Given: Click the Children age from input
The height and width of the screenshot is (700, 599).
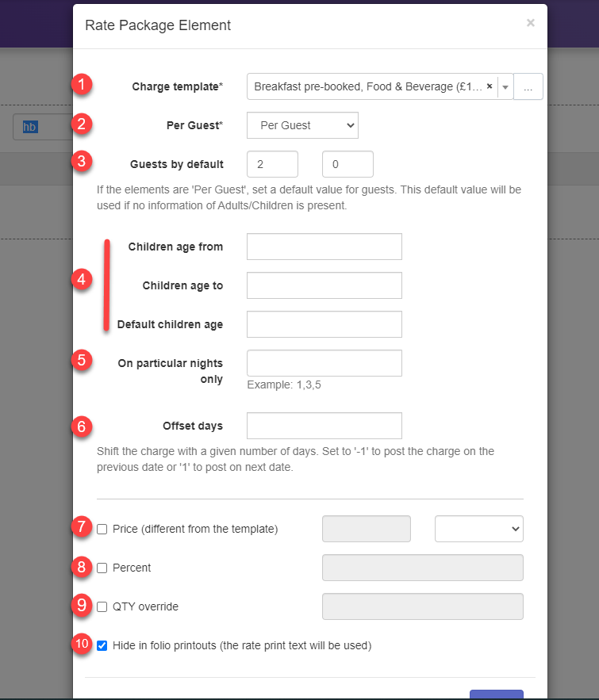Looking at the screenshot, I should pos(324,247).
